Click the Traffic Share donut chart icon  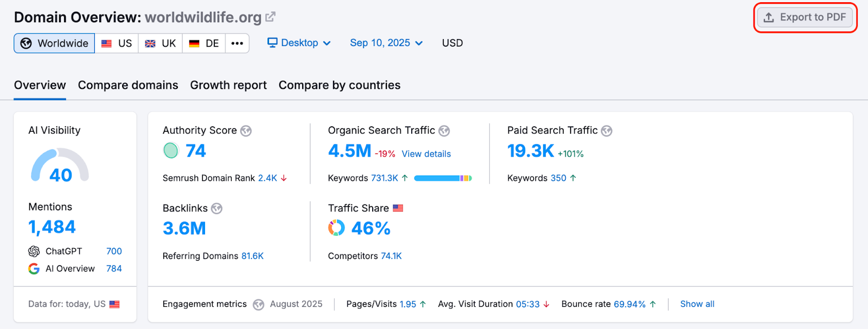336,228
